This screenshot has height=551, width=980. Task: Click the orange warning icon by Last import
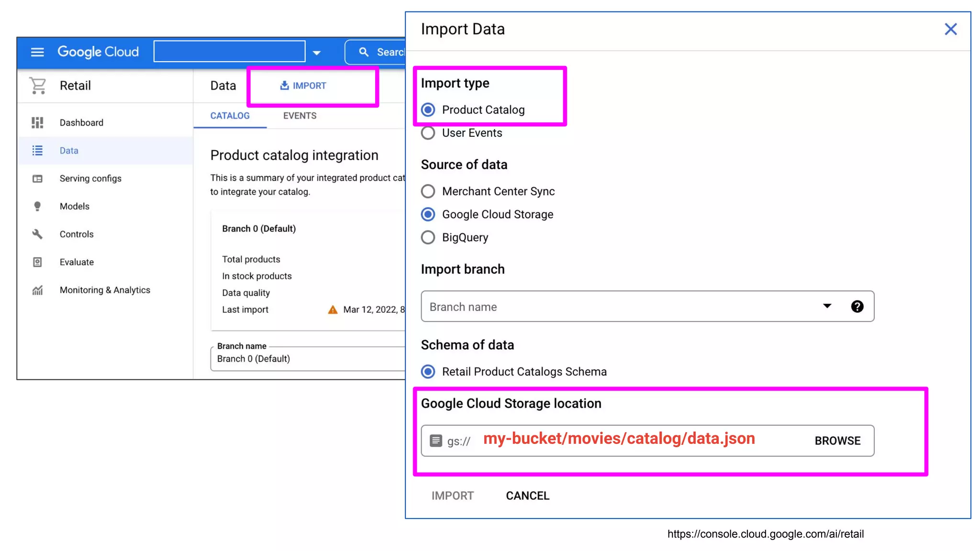tap(333, 310)
